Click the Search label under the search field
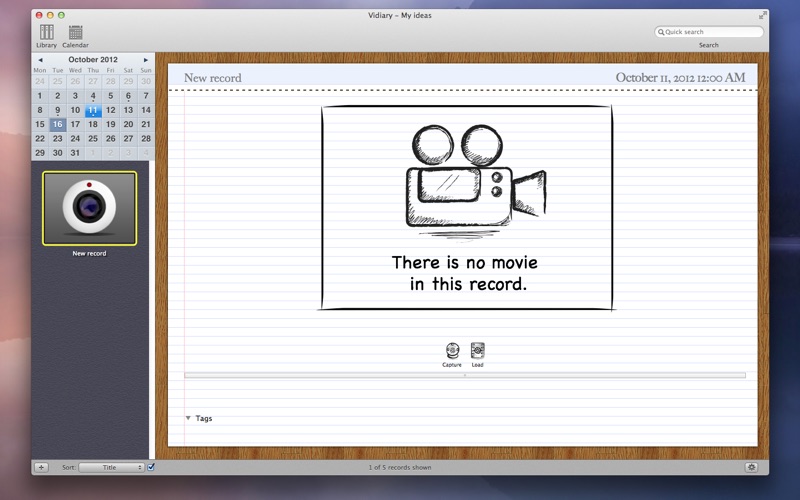Screen dimensions: 800x500 (x=709, y=45)
